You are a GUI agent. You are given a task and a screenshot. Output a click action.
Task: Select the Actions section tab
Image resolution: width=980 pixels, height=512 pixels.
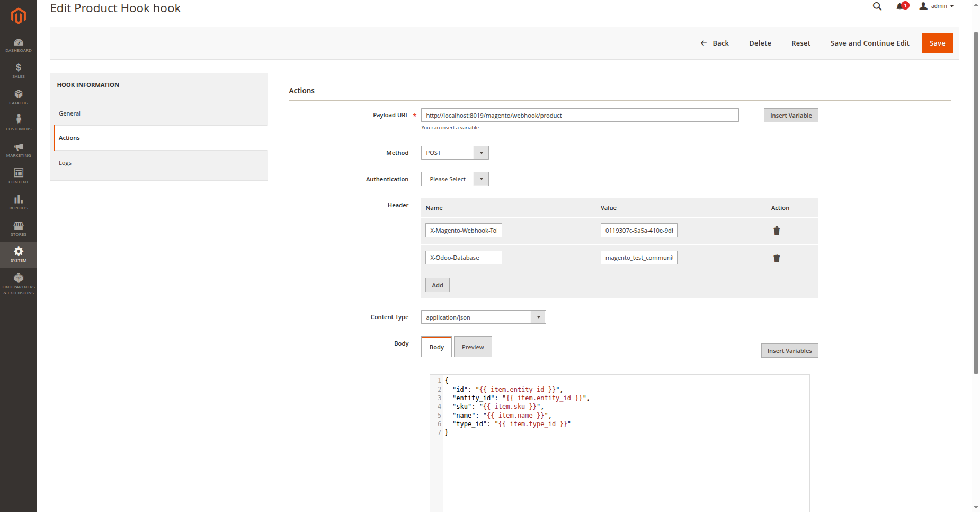[161, 138]
